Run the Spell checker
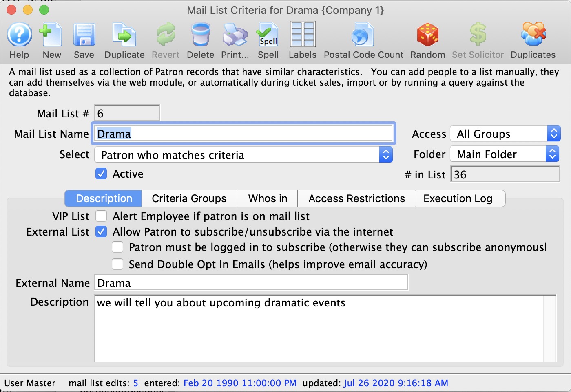Viewport: 571px width, 392px height. coord(268,39)
